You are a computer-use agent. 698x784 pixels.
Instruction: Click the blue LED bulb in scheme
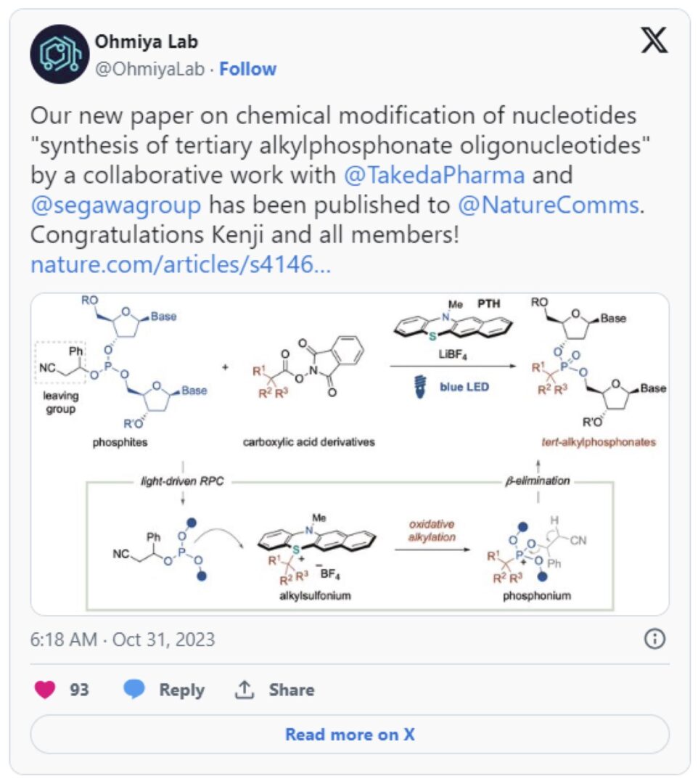pyautogui.click(x=421, y=386)
